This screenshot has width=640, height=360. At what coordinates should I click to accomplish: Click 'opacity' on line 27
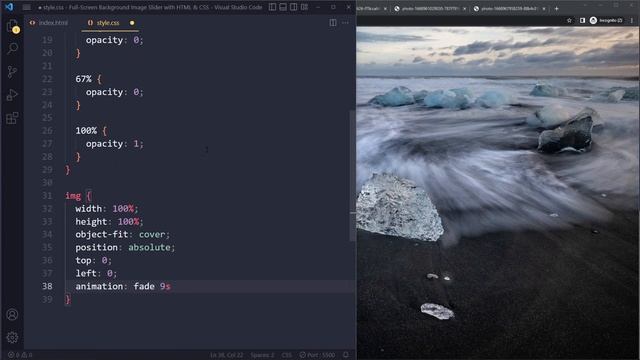click(104, 144)
